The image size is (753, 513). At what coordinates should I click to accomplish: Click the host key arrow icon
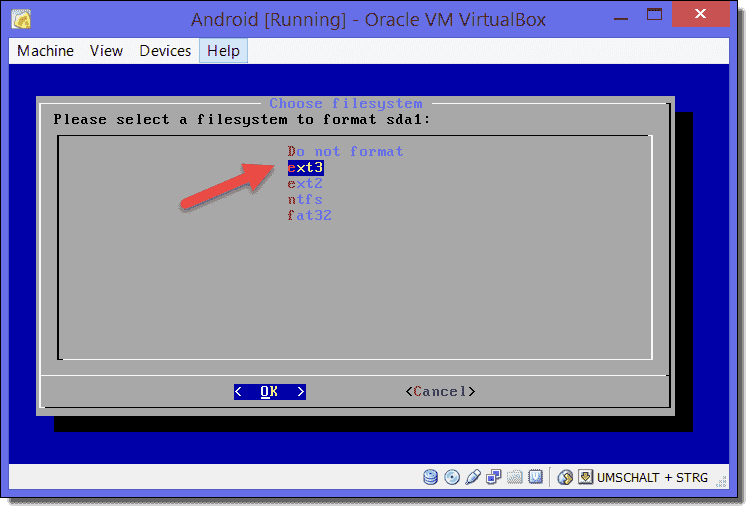[x=585, y=477]
